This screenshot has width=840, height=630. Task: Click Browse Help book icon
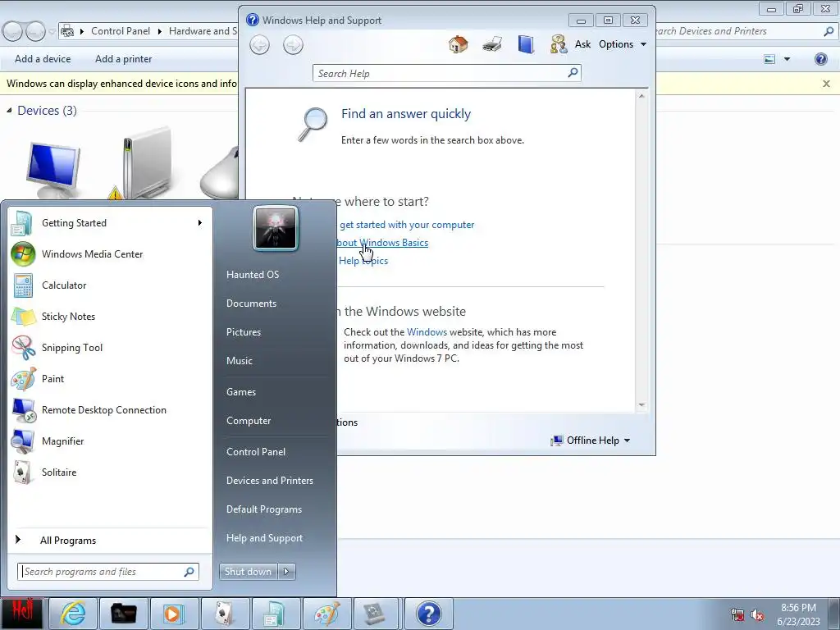[x=526, y=44]
